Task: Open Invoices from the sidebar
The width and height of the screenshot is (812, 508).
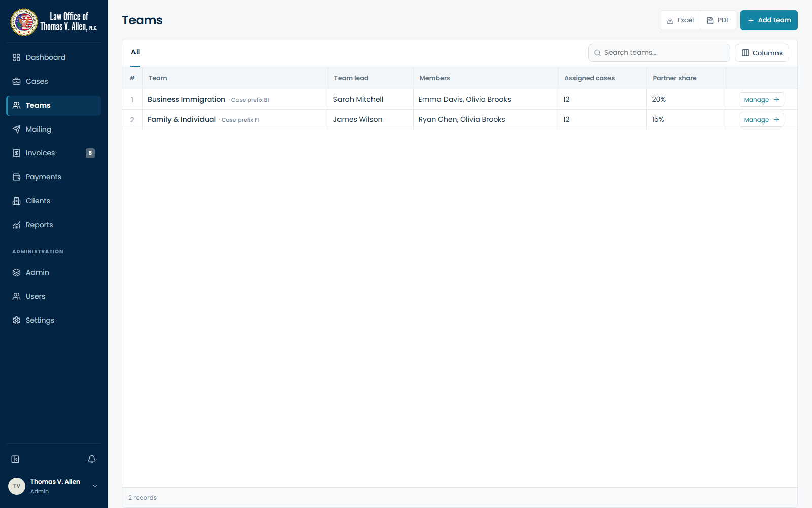Action: click(x=53, y=153)
